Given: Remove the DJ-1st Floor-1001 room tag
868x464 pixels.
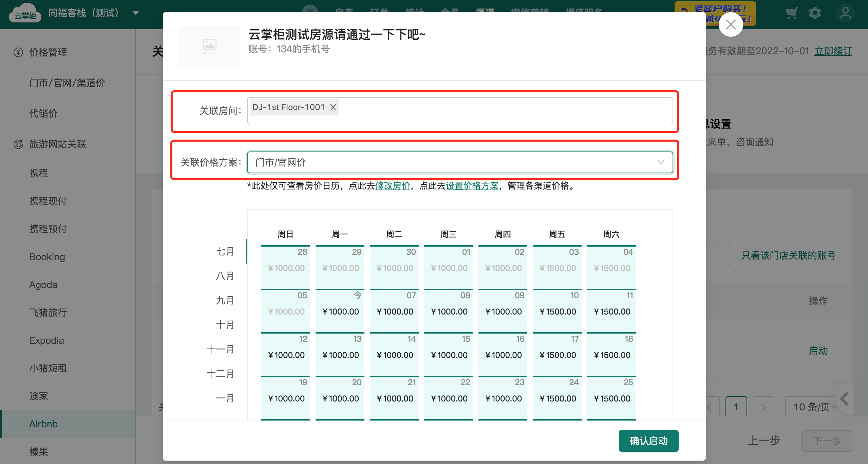Looking at the screenshot, I should (x=333, y=107).
